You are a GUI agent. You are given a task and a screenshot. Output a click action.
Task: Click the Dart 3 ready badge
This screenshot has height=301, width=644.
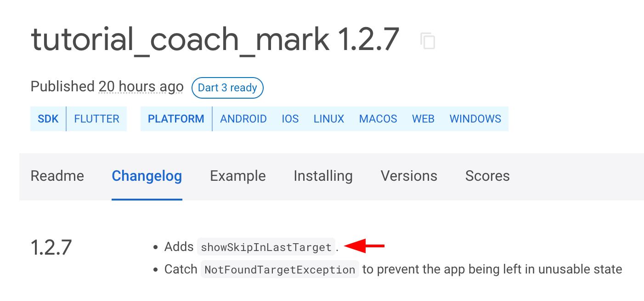point(227,88)
